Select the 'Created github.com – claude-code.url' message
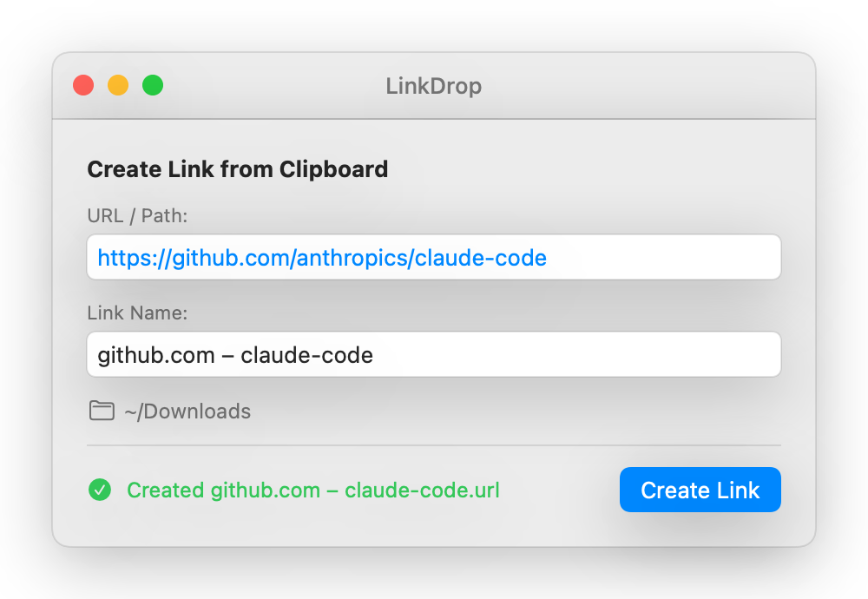The width and height of the screenshot is (868, 599). [313, 490]
